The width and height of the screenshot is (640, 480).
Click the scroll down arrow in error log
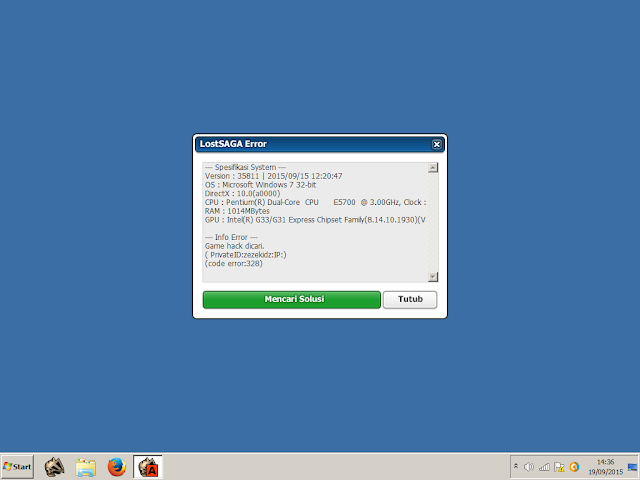[433, 277]
